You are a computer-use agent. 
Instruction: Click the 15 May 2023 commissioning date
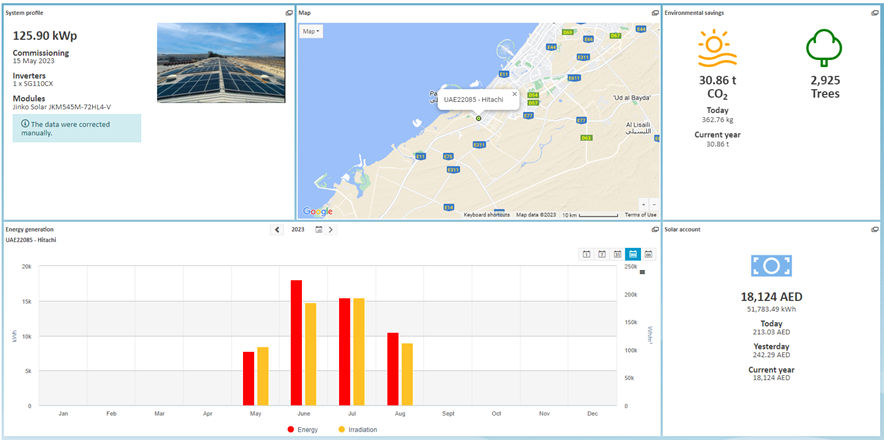click(x=33, y=61)
